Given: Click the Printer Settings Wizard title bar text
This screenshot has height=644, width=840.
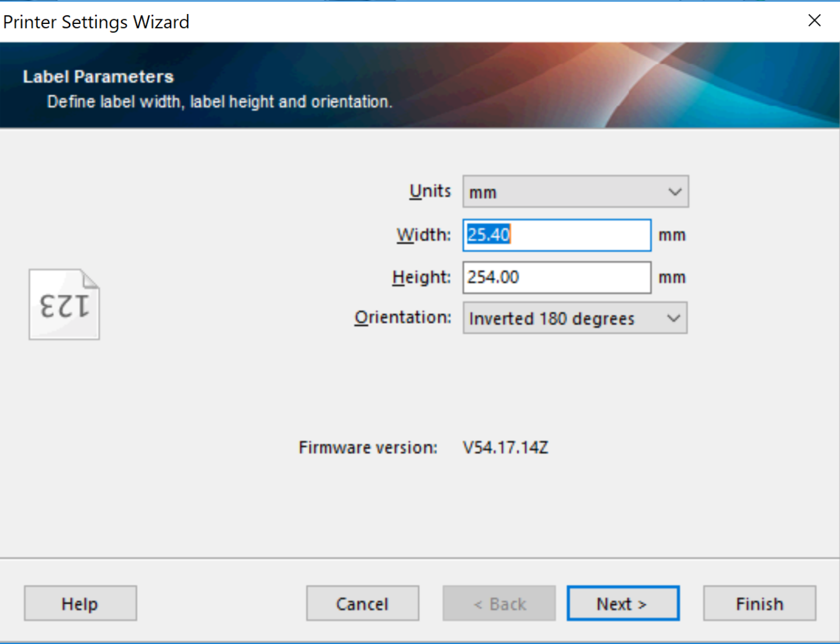Looking at the screenshot, I should click(x=96, y=22).
